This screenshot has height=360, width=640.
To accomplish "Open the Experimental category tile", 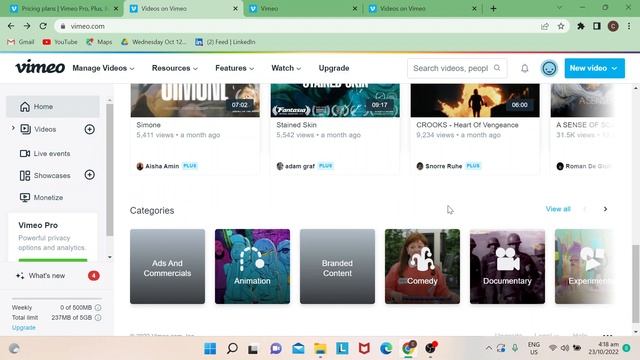I will tap(584, 267).
